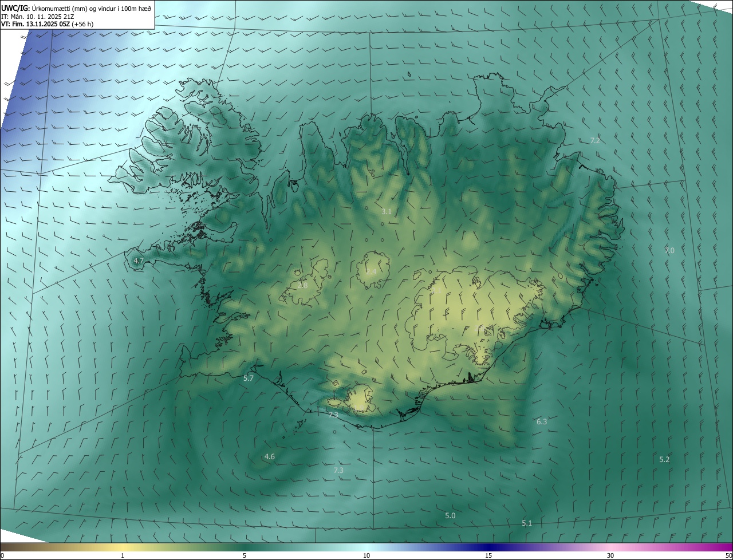Click the initial time line "IT: Mán. 10. 11. 2025 21Z"

[x=38, y=17]
